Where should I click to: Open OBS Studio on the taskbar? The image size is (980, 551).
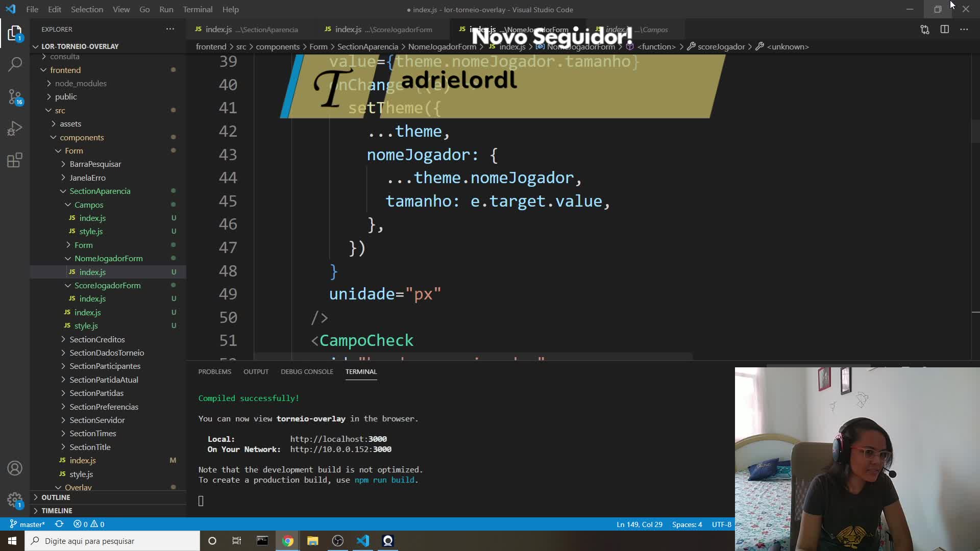[338, 541]
